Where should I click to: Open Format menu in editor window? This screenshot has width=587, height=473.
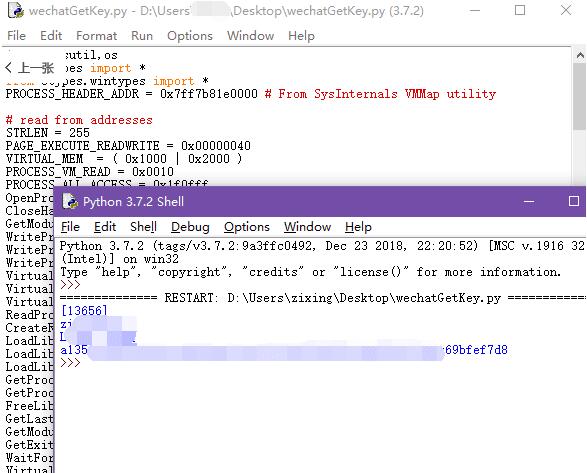point(97,36)
